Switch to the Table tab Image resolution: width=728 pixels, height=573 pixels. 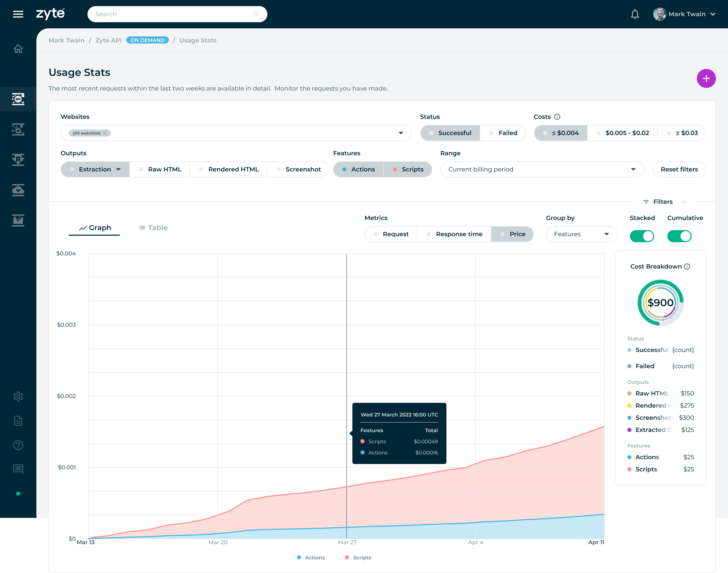[153, 228]
